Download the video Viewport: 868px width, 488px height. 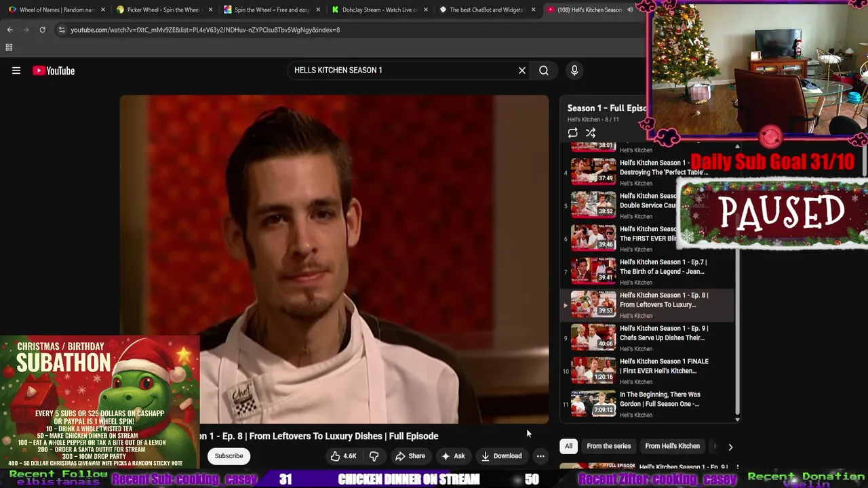coord(502,456)
